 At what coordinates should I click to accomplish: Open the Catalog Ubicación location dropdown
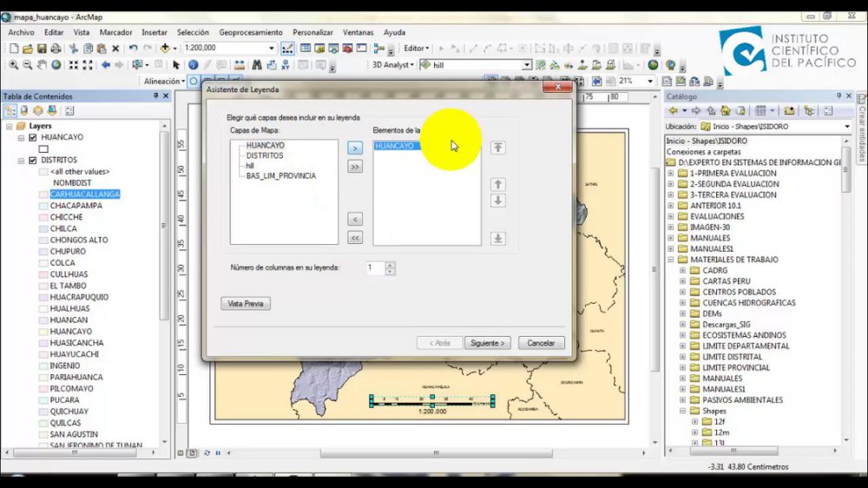pos(847,126)
